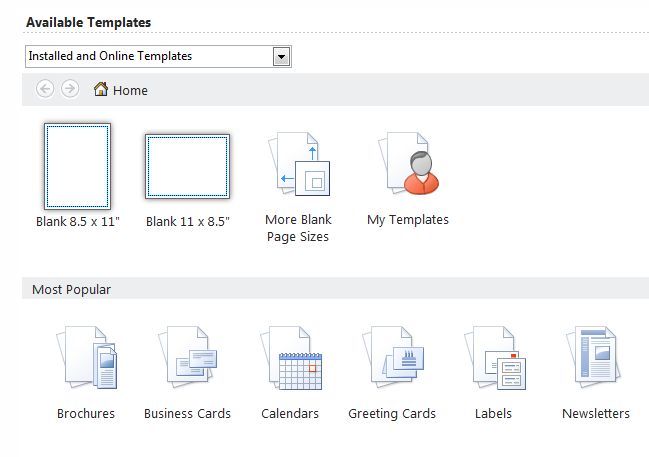Click the "Labels" caption text
Image resolution: width=649 pixels, height=457 pixels.
493,413
